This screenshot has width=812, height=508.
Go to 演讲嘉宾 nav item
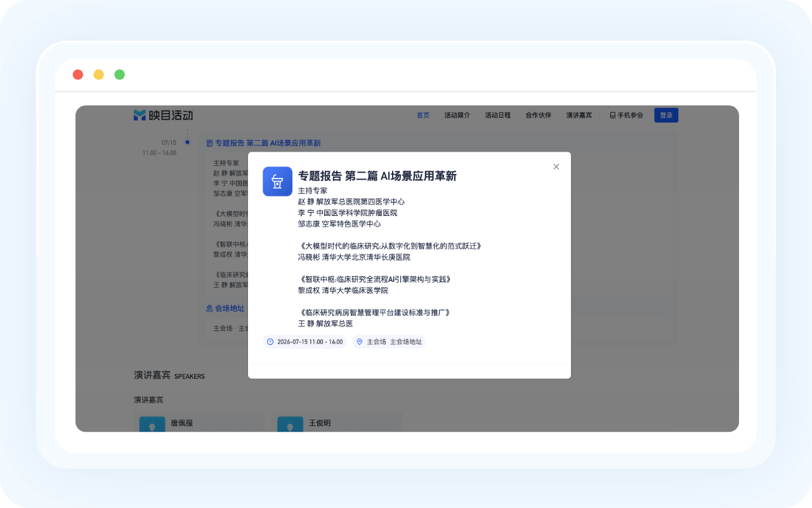[579, 115]
